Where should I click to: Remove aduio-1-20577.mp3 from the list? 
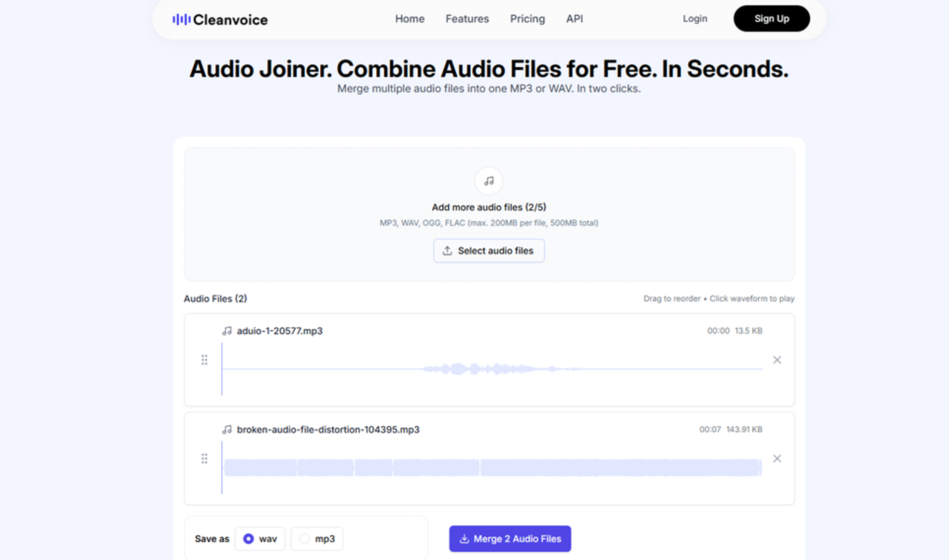(777, 360)
